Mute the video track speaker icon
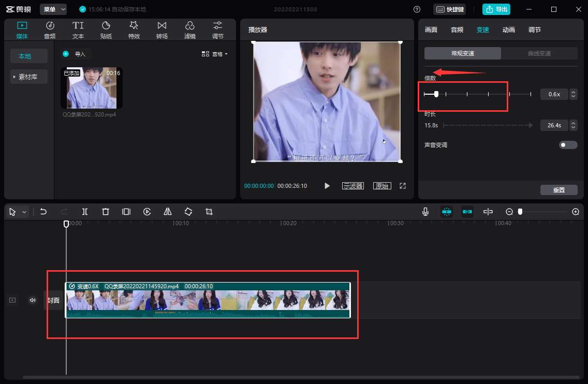This screenshot has height=384, width=588. click(33, 300)
